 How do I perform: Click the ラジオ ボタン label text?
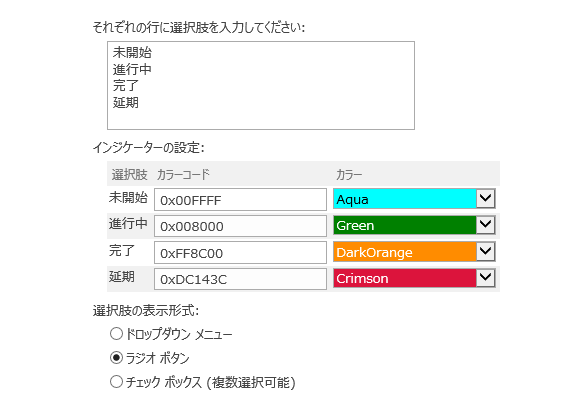pos(158,358)
